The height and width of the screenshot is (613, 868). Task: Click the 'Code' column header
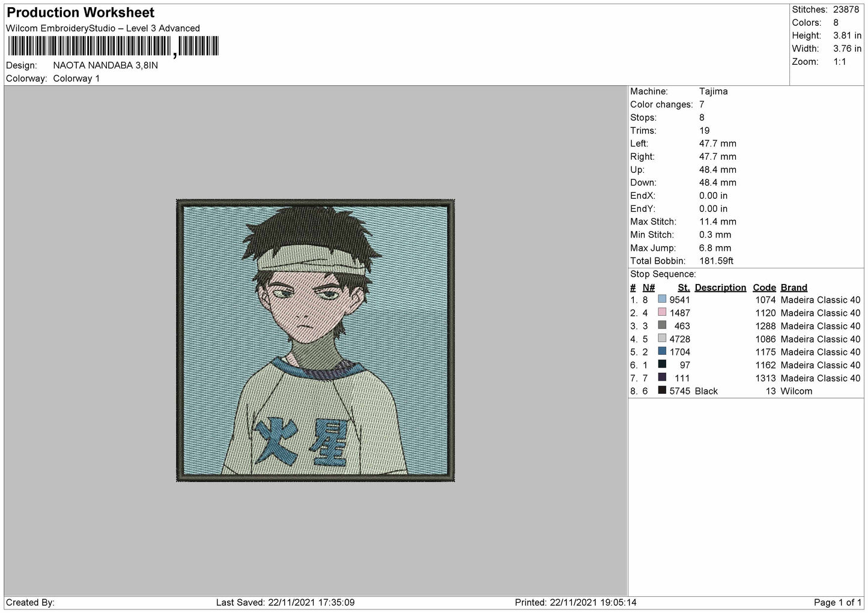pyautogui.click(x=764, y=288)
